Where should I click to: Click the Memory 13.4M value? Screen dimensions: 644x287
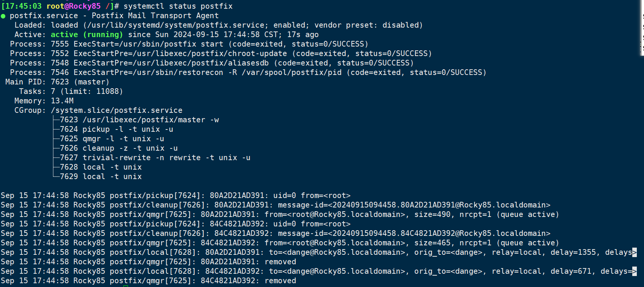click(x=62, y=101)
